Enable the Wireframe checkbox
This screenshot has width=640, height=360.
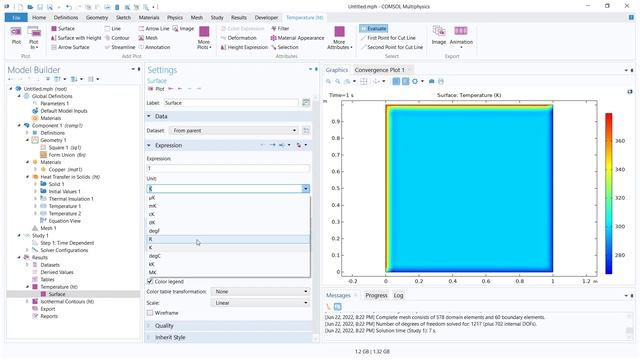click(x=150, y=313)
